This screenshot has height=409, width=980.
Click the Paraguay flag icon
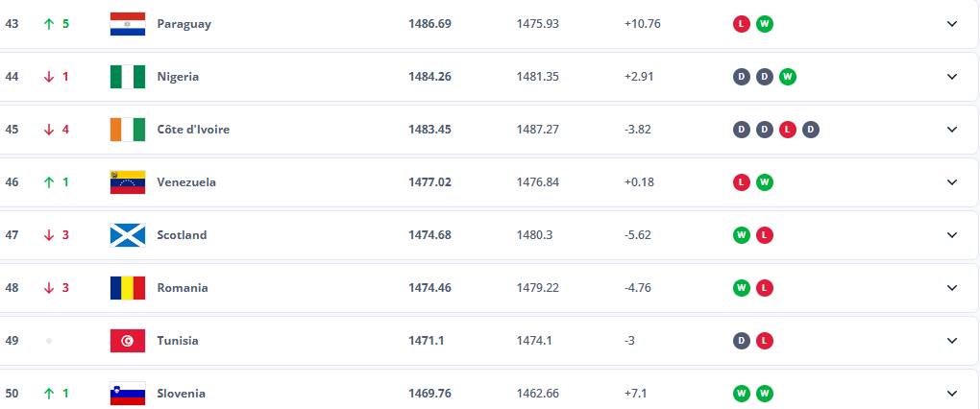128,24
